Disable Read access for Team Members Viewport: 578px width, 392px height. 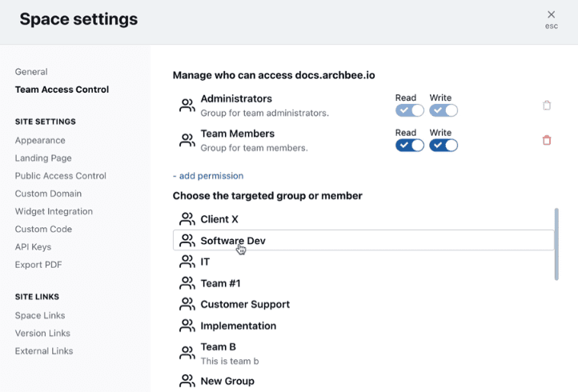click(409, 145)
